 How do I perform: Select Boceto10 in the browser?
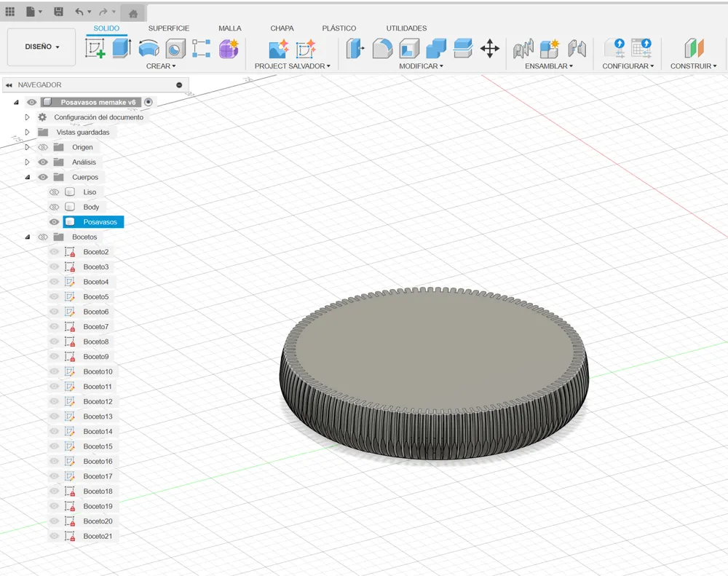pos(98,371)
